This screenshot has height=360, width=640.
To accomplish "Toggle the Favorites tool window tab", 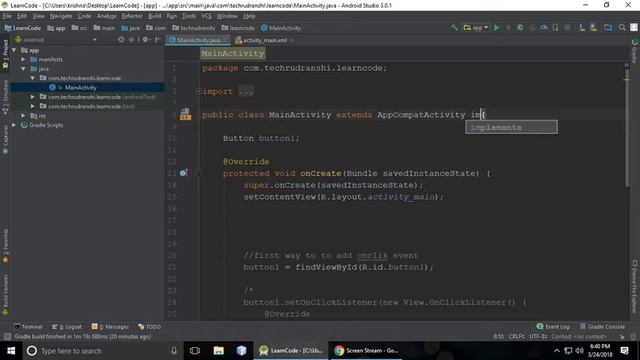I will pyautogui.click(x=5, y=246).
